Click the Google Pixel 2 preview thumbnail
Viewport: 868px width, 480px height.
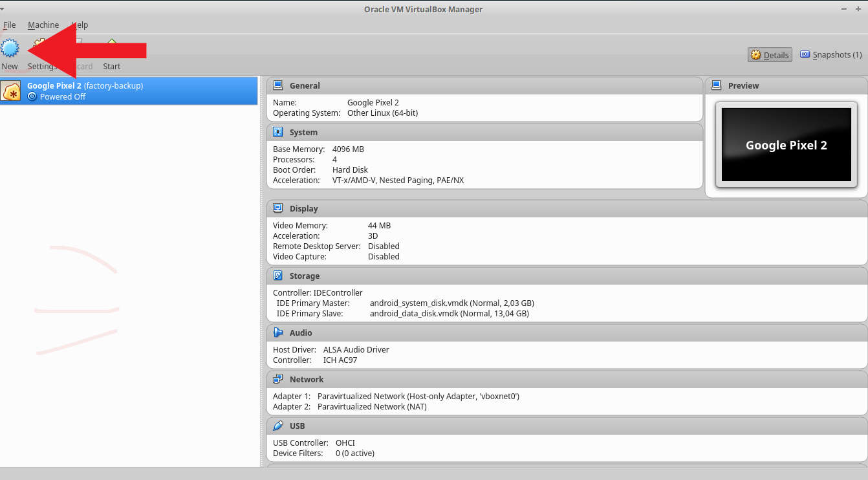coord(787,145)
